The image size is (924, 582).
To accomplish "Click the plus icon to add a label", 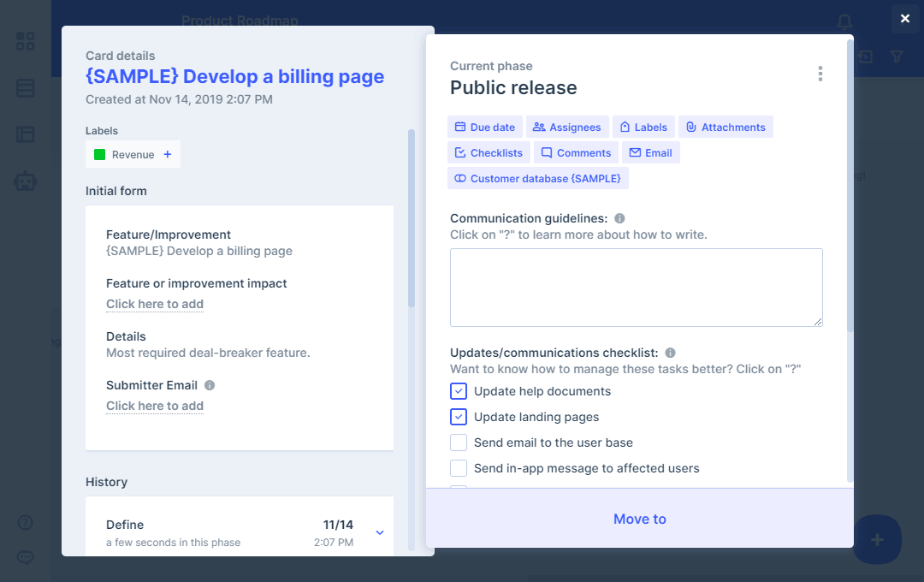I will tap(168, 155).
